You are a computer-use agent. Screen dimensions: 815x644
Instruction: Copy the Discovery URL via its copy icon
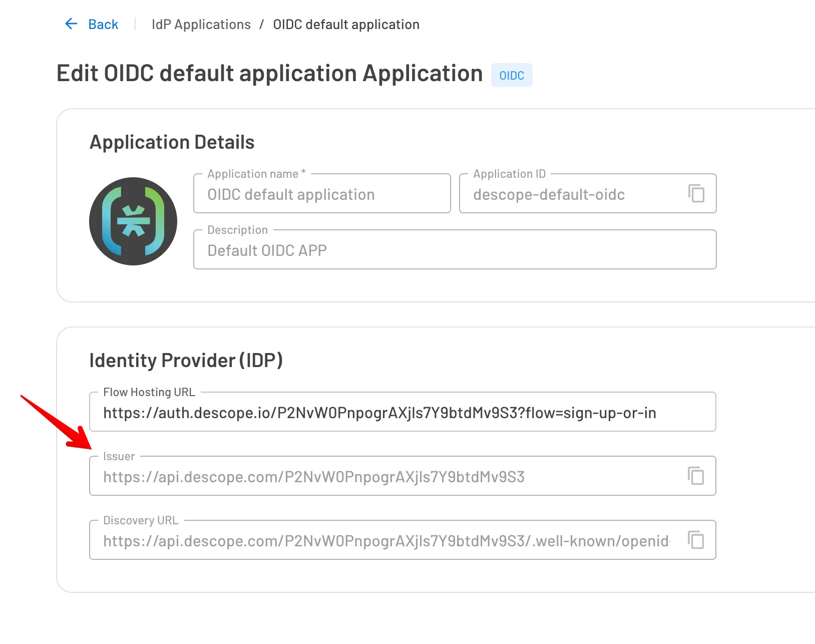[696, 540]
